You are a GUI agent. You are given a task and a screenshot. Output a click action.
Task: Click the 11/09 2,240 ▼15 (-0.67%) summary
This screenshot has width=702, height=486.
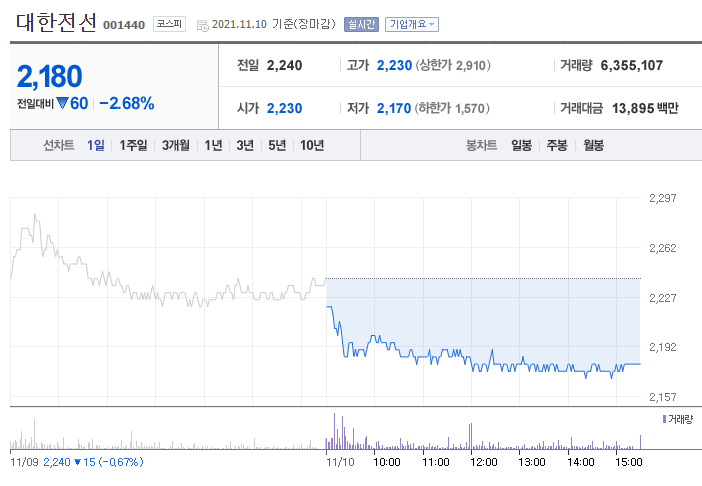click(77, 462)
